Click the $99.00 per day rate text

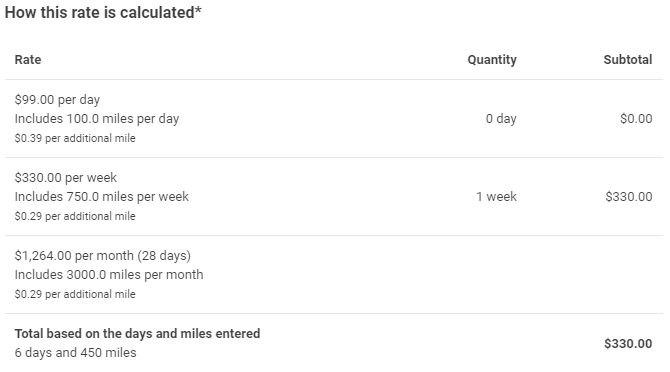57,100
